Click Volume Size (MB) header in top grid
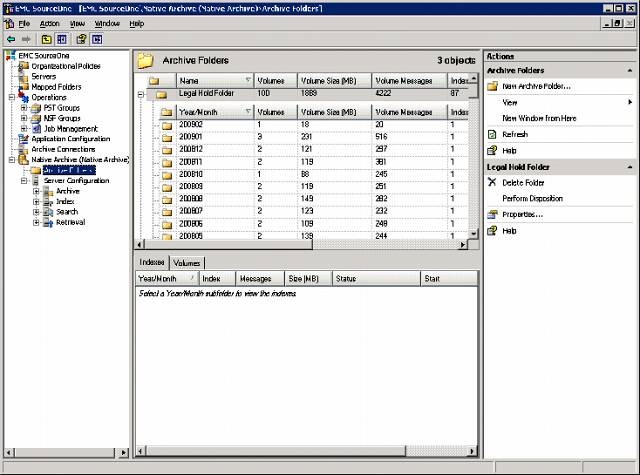 point(335,81)
